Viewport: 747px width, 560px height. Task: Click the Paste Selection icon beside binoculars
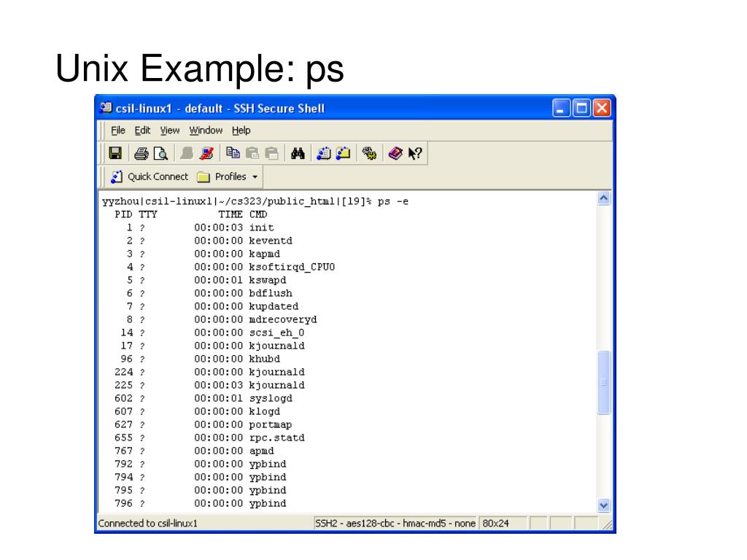pyautogui.click(x=272, y=153)
